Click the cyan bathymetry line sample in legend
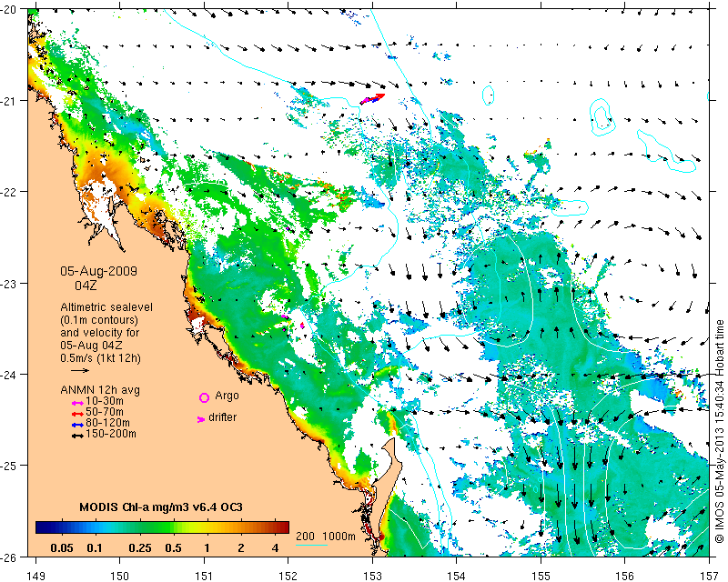Image resolution: width=728 pixels, height=582 pixels. pos(311,545)
